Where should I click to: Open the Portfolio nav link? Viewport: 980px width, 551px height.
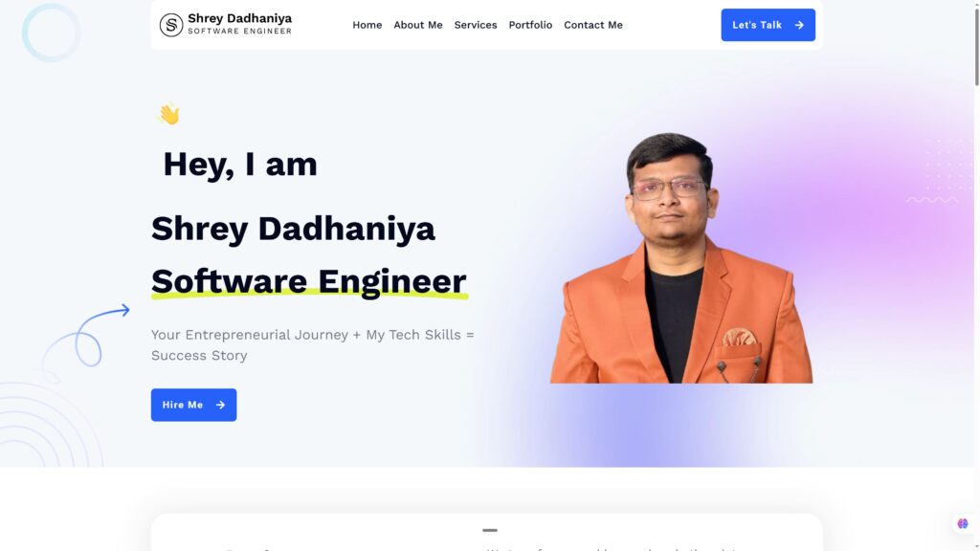tap(530, 25)
